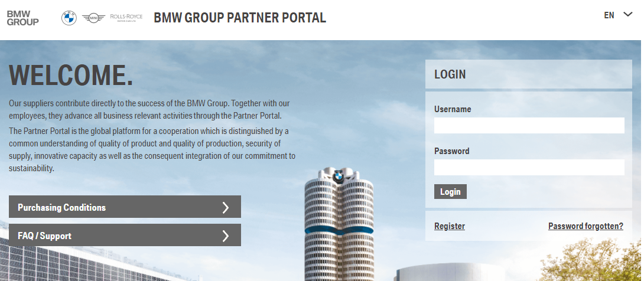
Task: Click the Rolls-Royce brand logo
Action: (x=126, y=18)
